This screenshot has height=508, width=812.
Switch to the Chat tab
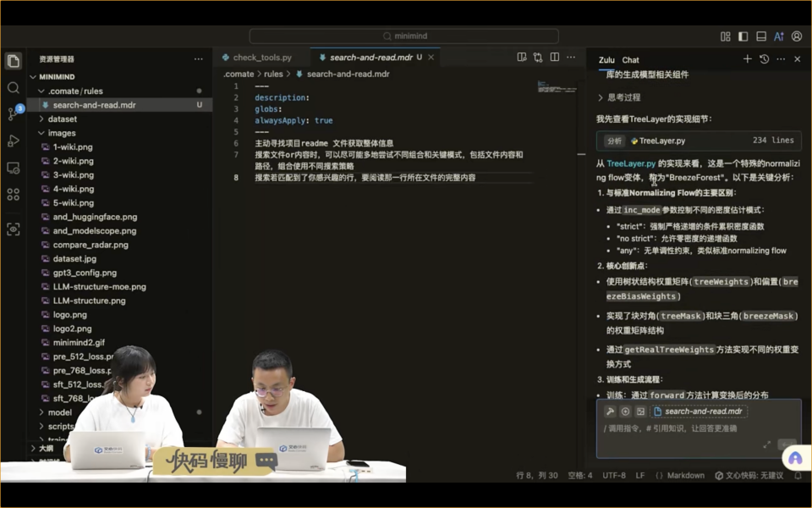tap(630, 60)
